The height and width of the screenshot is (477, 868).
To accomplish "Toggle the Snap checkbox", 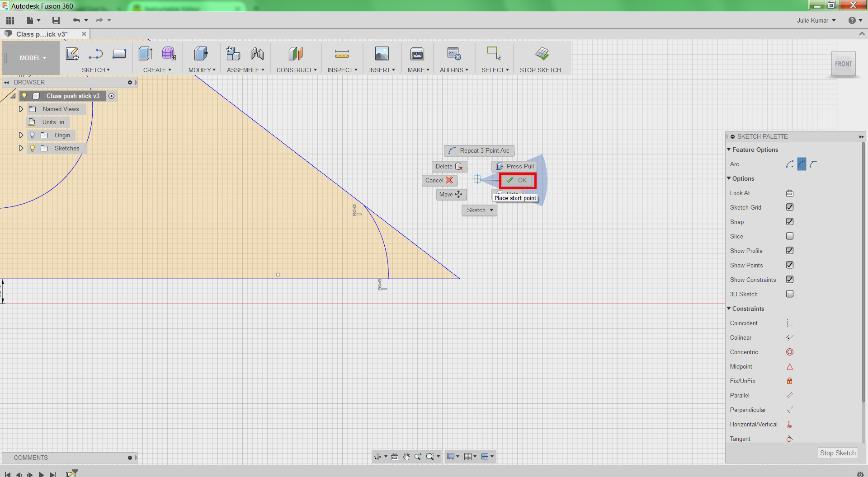I will [790, 222].
